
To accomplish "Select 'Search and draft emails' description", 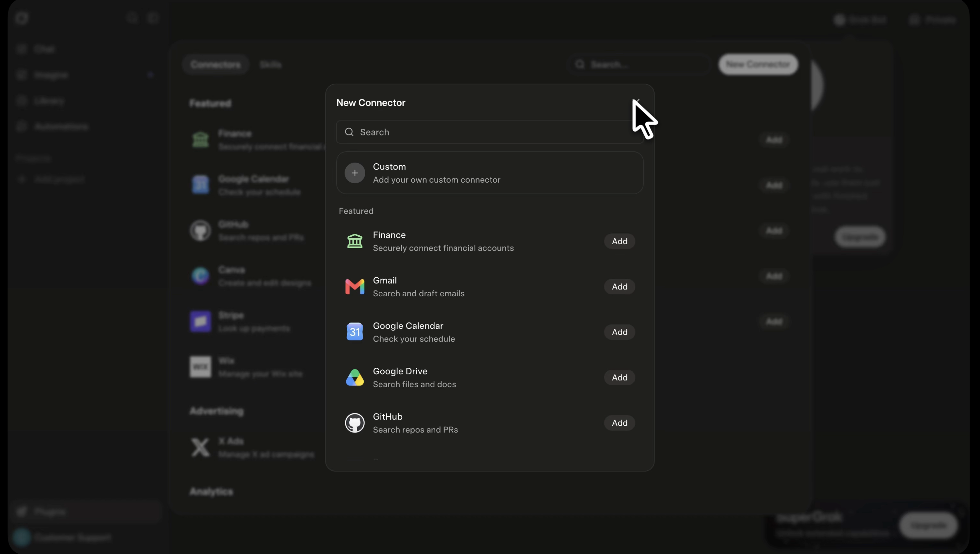I will 419,293.
